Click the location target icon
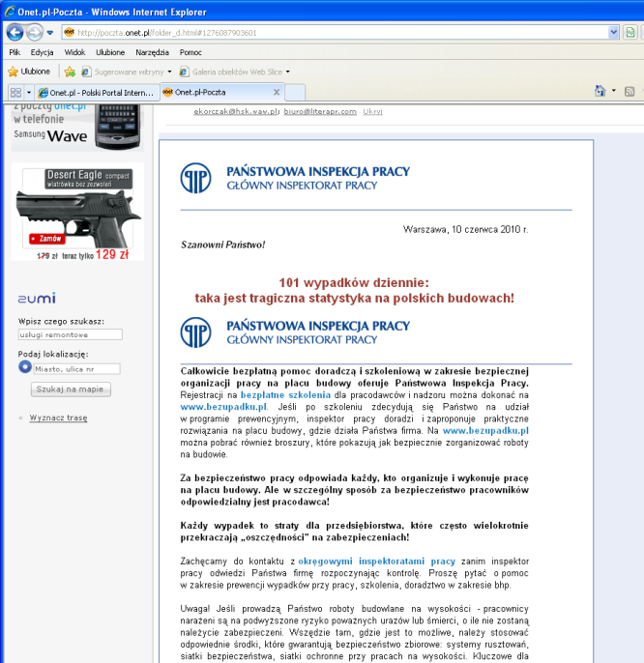The height and width of the screenshot is (663, 644). pyautogui.click(x=25, y=367)
